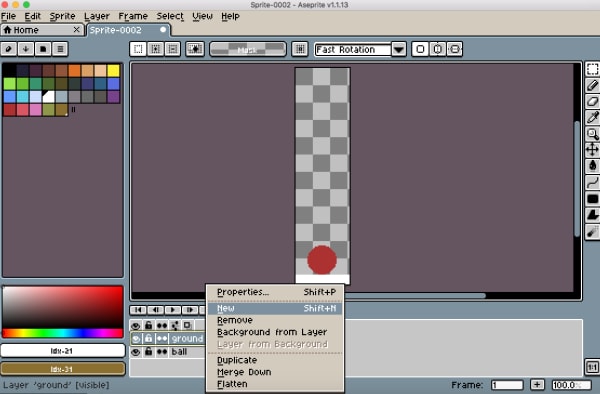The height and width of the screenshot is (394, 600).
Task: Choose subtract from selection mode icon
Action: pos(173,49)
